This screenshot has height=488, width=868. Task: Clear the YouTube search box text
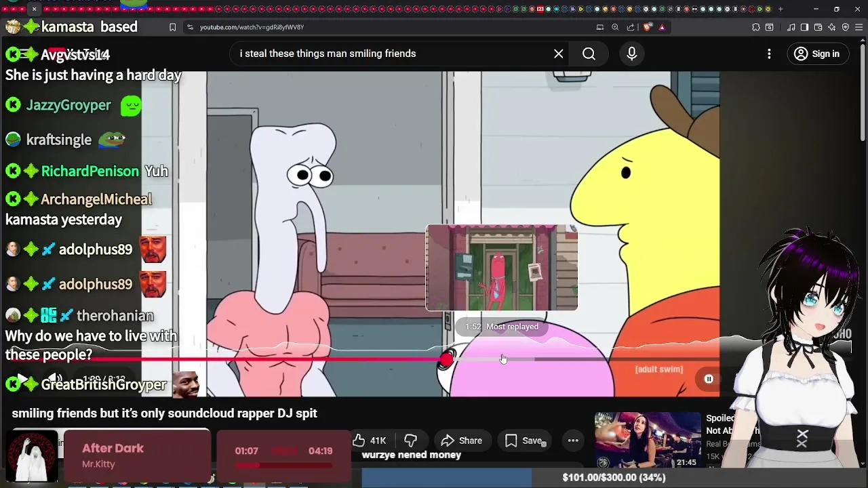pyautogui.click(x=558, y=54)
